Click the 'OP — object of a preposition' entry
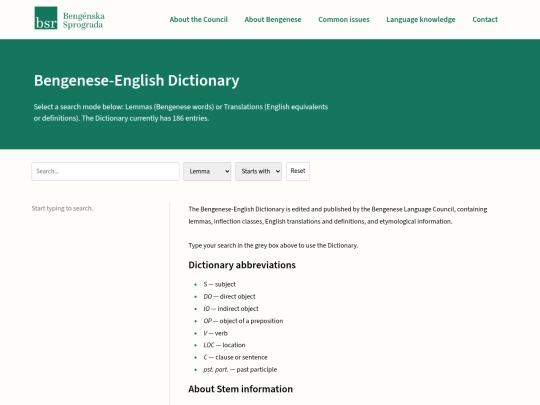 pyautogui.click(x=243, y=321)
